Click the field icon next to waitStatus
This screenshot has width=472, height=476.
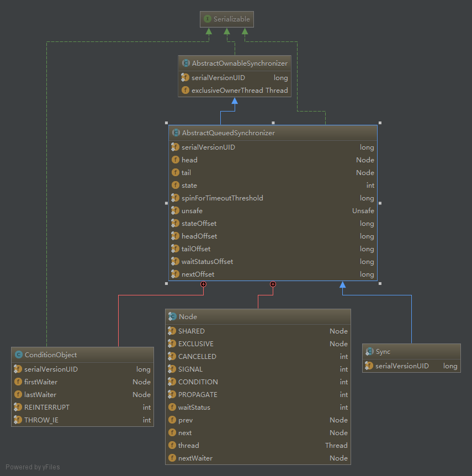tap(172, 408)
